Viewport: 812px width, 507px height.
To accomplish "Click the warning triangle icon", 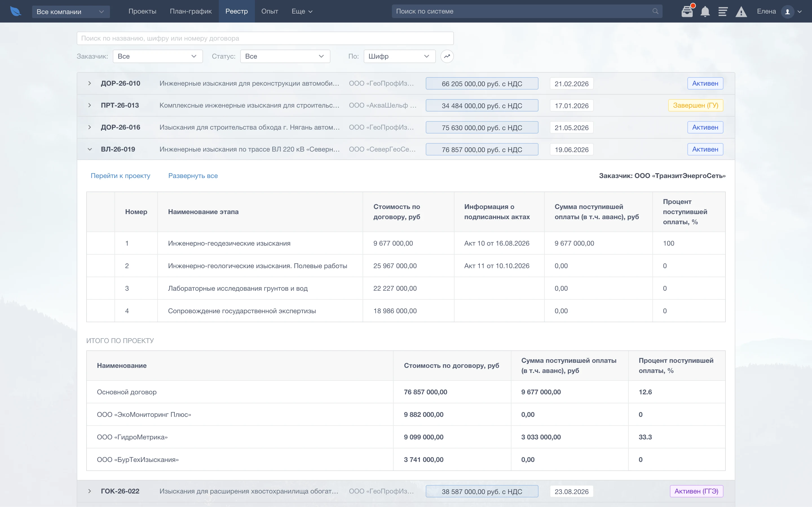I will tap(741, 12).
